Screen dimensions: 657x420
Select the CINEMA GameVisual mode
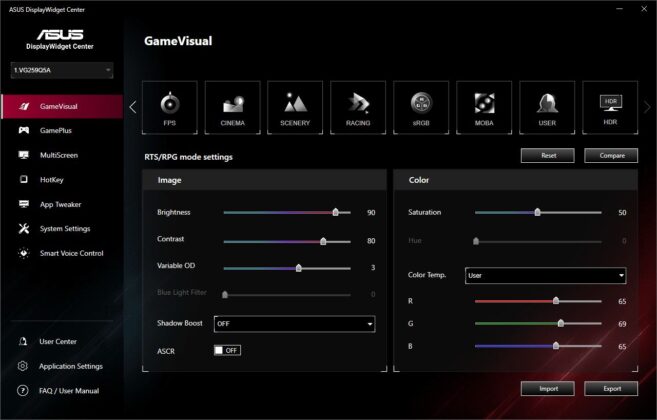pos(233,107)
